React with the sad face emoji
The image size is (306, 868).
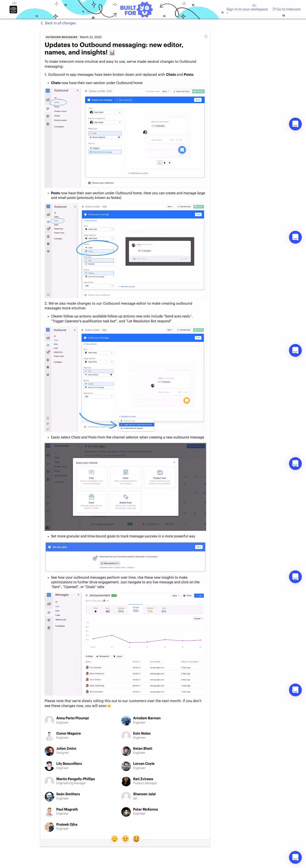pyautogui.click(x=115, y=839)
